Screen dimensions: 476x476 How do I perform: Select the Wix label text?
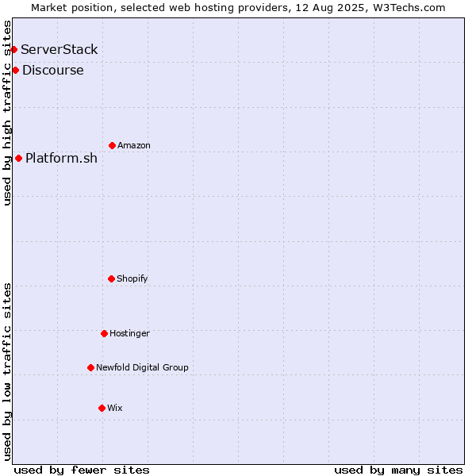coord(115,408)
